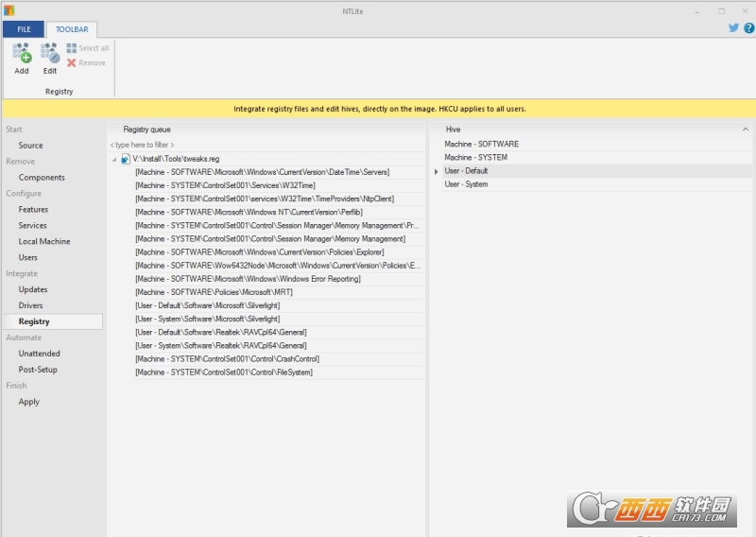The width and height of the screenshot is (756, 537).
Task: Click the NTLite app icon in title bar
Action: point(9,10)
